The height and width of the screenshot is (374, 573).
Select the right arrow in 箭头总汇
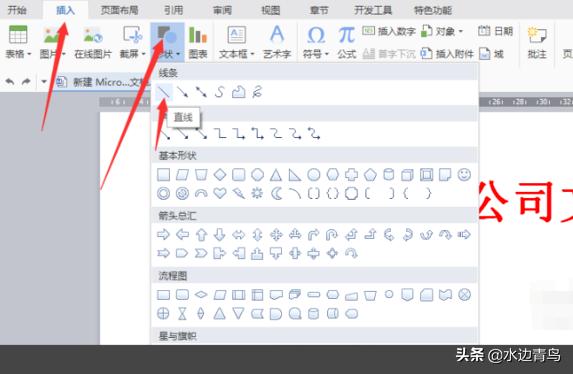pos(163,234)
